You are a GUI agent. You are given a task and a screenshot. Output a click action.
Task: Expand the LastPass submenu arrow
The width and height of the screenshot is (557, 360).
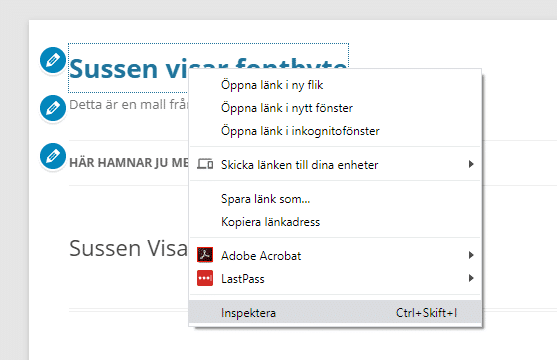click(x=471, y=278)
